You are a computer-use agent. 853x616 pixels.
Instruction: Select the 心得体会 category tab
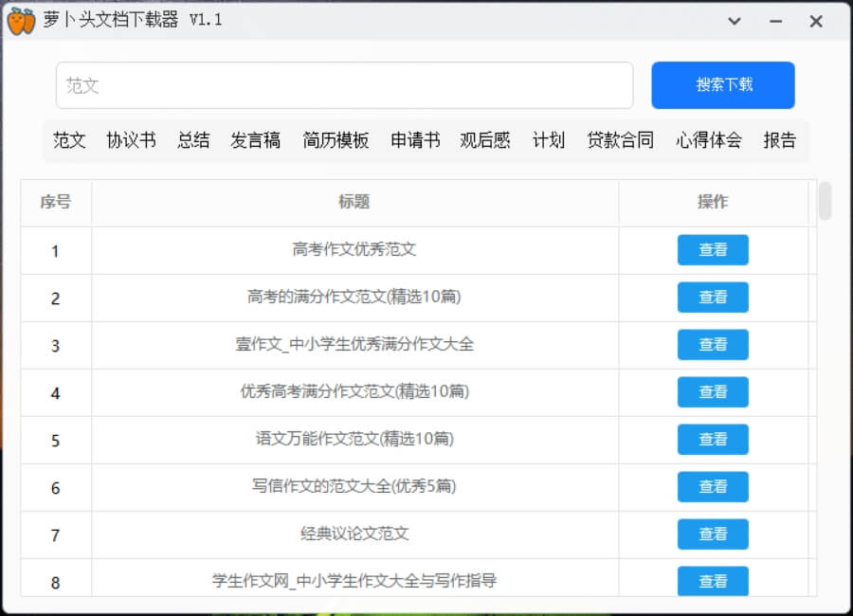(708, 140)
